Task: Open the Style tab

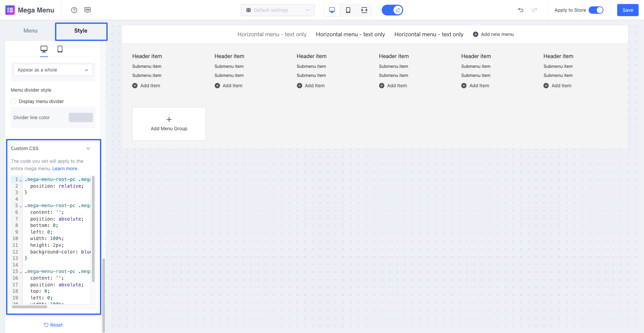Action: click(81, 31)
